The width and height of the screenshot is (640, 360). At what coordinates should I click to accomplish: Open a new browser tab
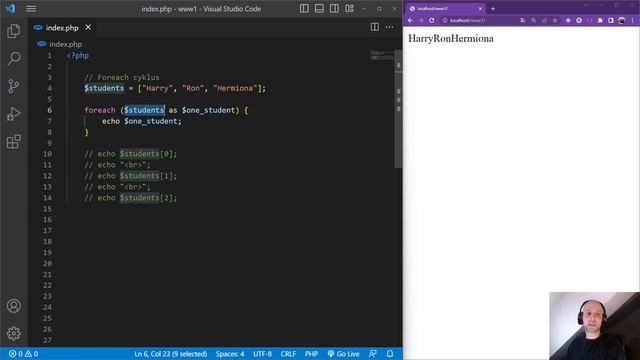(x=493, y=9)
